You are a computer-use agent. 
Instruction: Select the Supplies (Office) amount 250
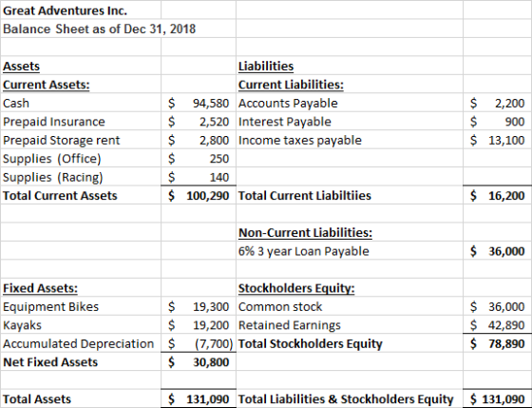tap(199, 159)
